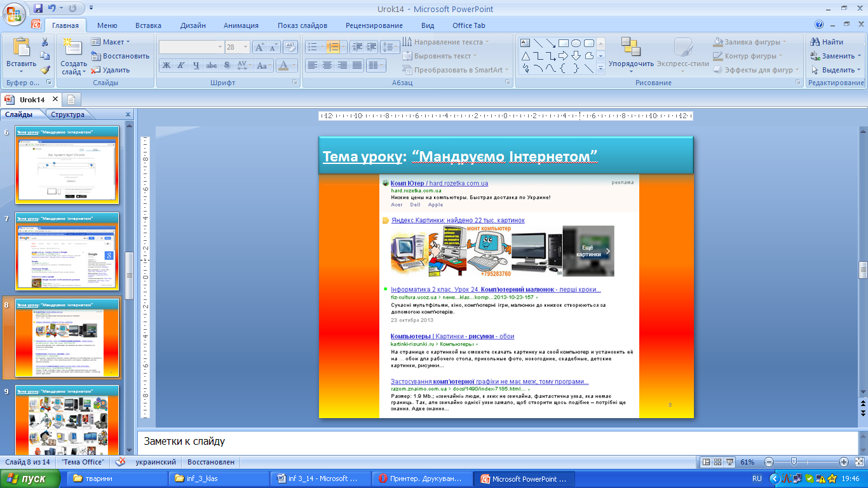The height and width of the screenshot is (488, 868).
Task: Click Undo arrow in quick access toolbar
Action: (x=53, y=8)
